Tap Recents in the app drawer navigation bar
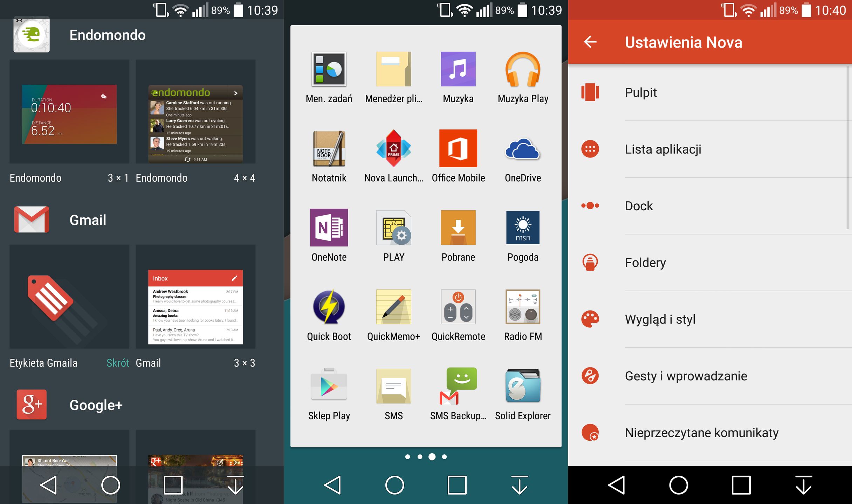This screenshot has height=504, width=852. (x=457, y=485)
